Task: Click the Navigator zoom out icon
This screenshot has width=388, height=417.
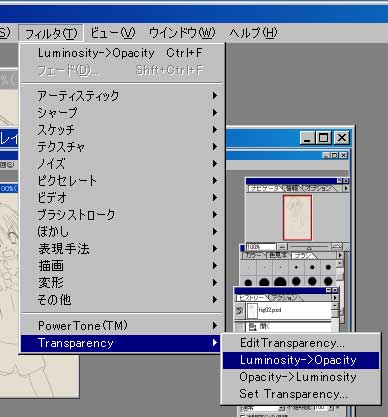Action: click(282, 247)
